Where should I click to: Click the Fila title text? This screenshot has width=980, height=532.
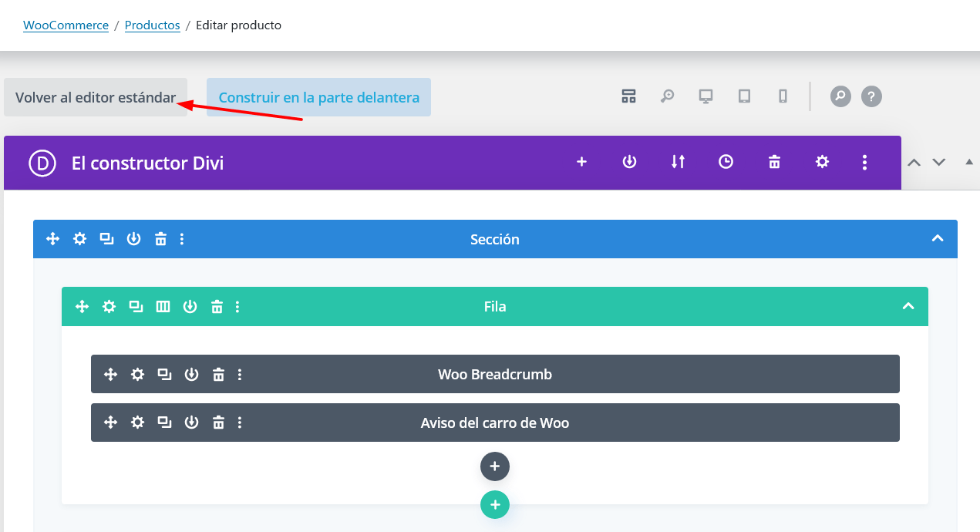click(x=495, y=307)
